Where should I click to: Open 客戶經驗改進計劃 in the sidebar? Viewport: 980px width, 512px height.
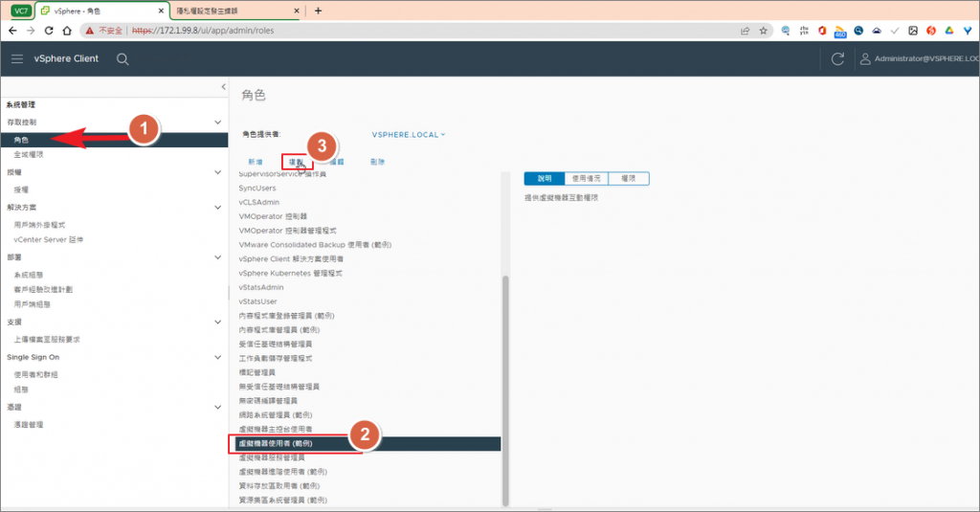point(43,289)
